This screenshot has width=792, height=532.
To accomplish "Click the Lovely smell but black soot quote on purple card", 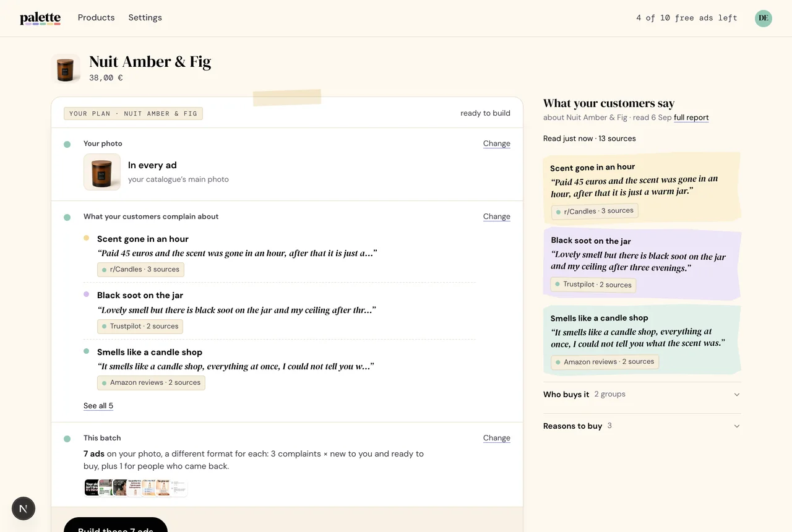I will [x=638, y=261].
